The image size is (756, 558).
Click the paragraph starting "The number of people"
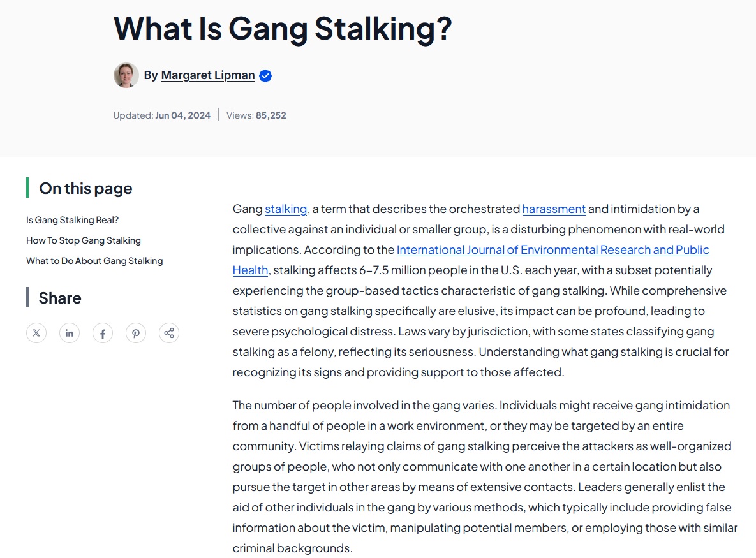[x=485, y=476]
